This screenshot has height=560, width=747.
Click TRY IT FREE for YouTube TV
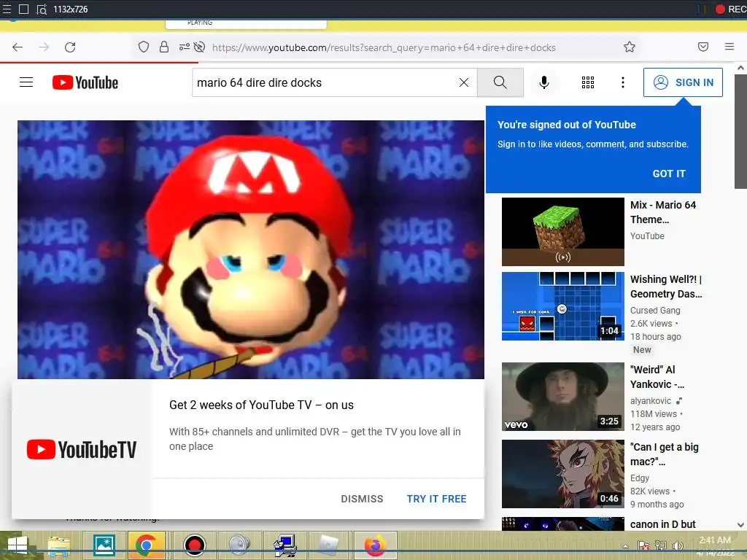tap(436, 499)
